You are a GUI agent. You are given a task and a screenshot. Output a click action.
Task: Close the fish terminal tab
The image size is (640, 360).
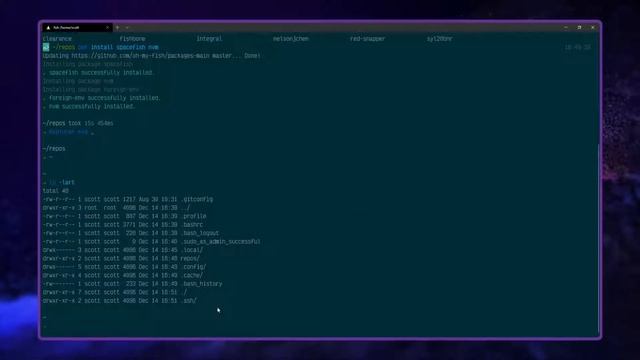(x=107, y=28)
